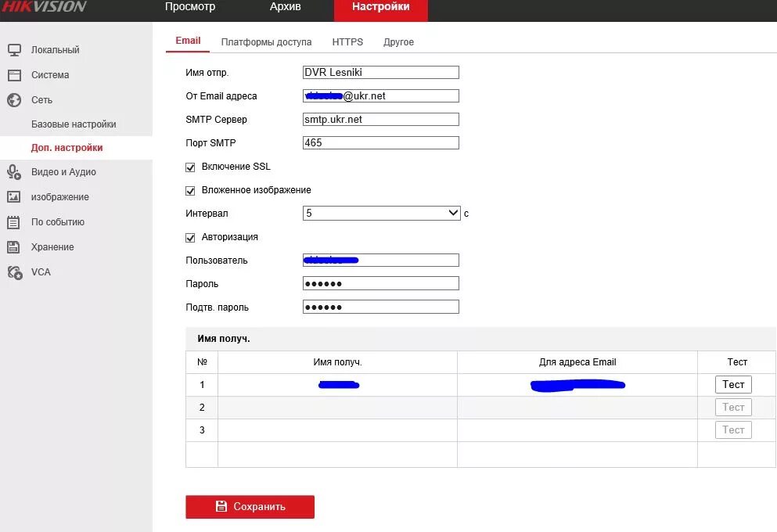
Task: Switch to the HTTPS tab
Action: 347,42
